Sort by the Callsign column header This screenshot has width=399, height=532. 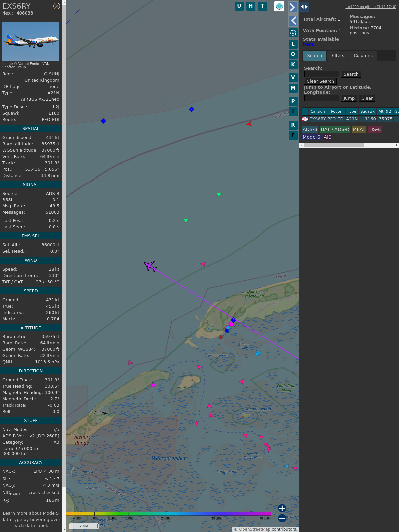tap(318, 111)
